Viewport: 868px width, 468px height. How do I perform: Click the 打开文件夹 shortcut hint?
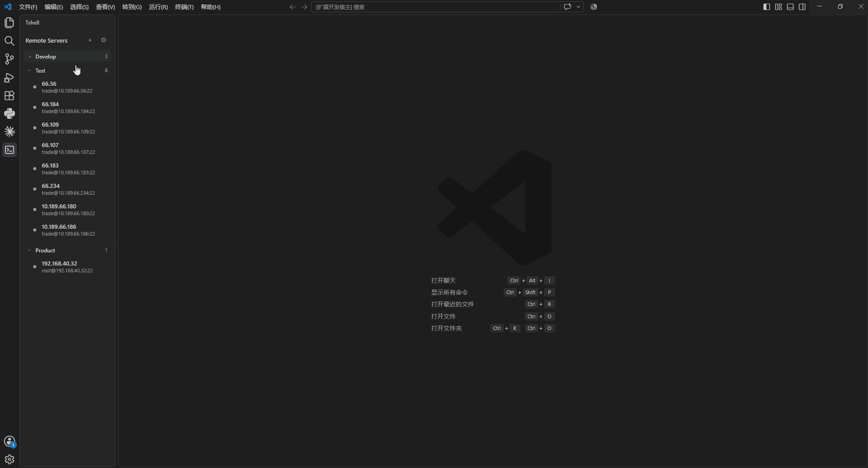point(493,328)
